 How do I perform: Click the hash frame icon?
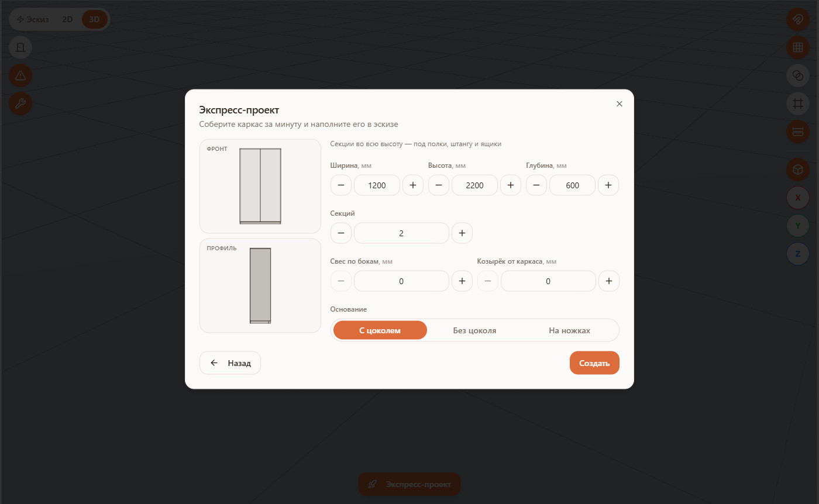click(797, 103)
